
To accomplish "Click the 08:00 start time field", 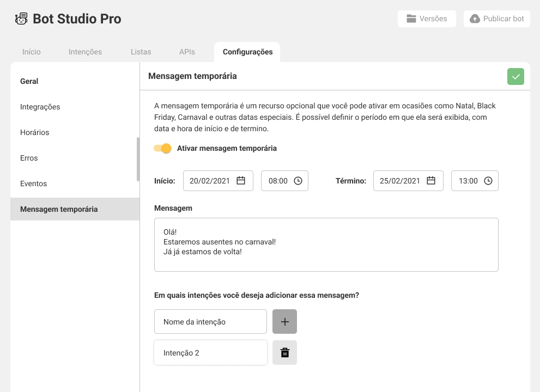I will tap(284, 181).
